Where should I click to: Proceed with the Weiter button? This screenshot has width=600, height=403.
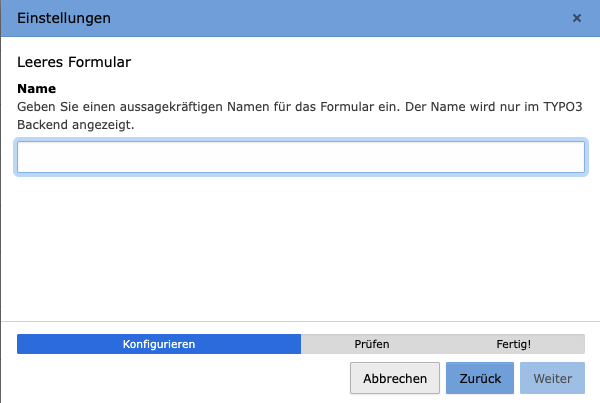click(x=552, y=379)
